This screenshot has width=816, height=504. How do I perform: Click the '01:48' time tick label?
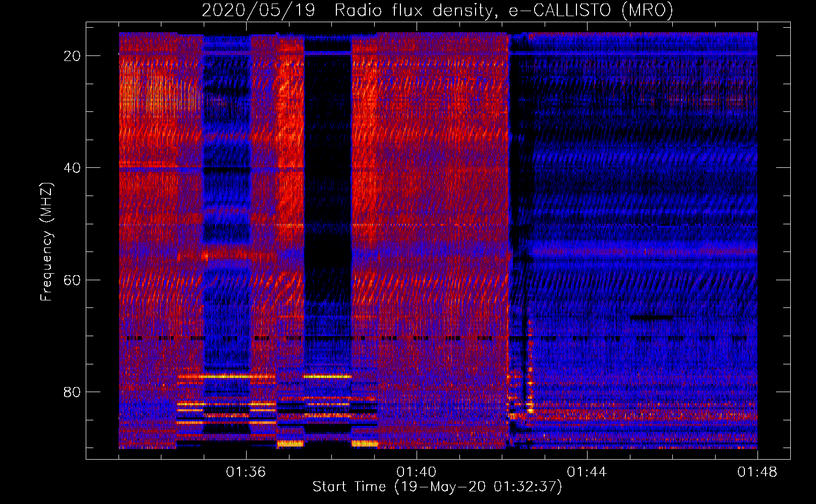pyautogui.click(x=757, y=472)
